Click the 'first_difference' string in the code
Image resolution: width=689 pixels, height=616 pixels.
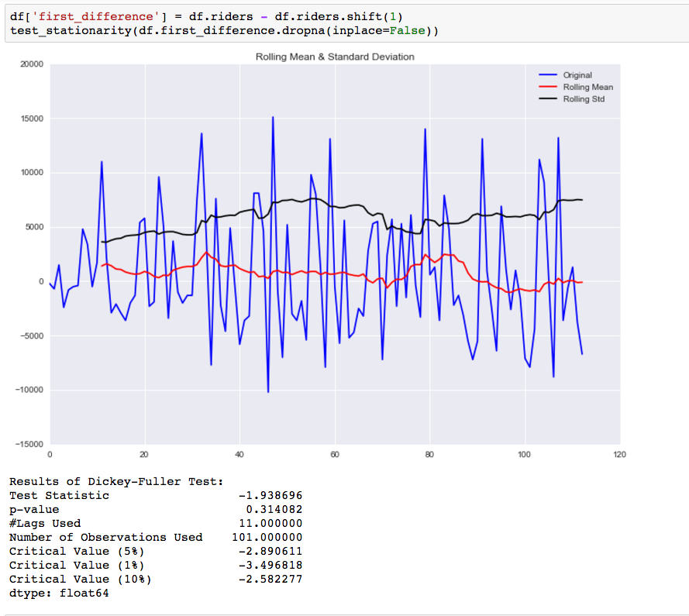[96, 17]
